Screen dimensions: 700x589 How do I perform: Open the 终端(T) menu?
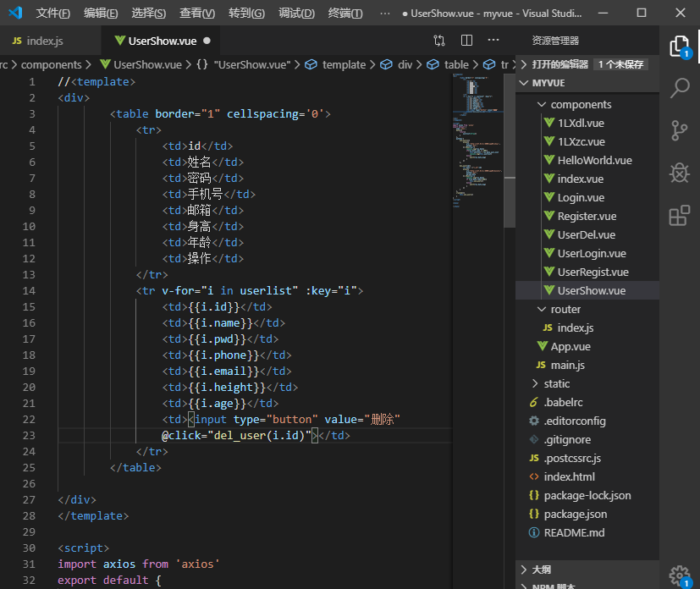tap(345, 14)
